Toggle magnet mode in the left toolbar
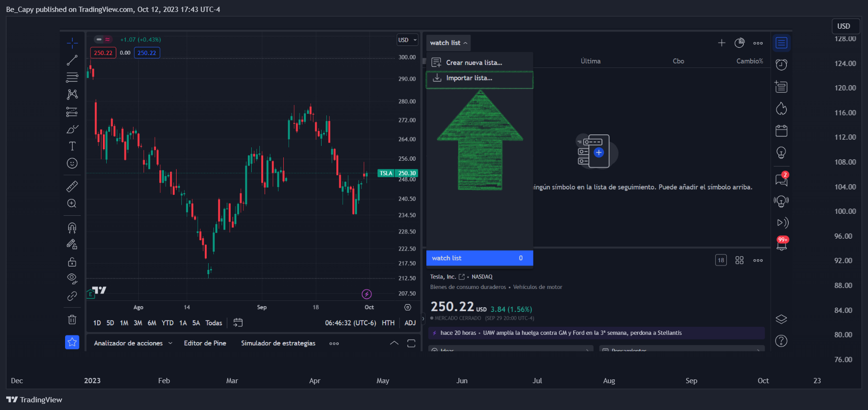This screenshot has height=410, width=868. [x=72, y=227]
